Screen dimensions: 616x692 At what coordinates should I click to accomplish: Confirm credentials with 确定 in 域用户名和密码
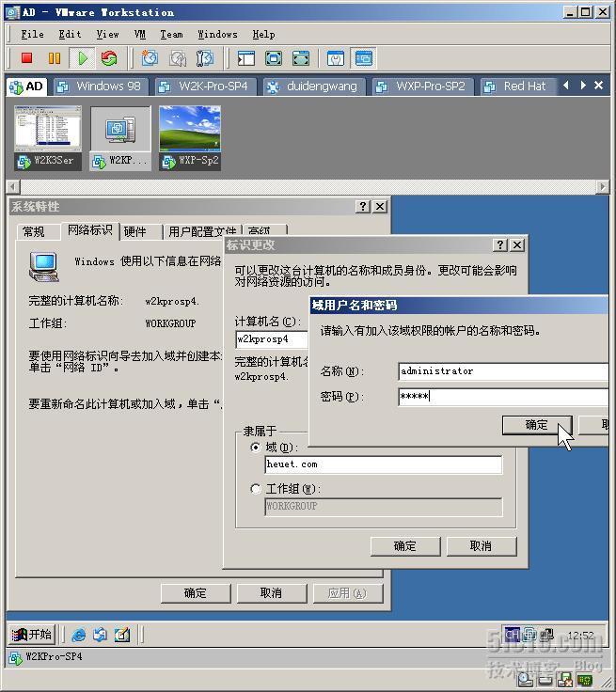click(x=536, y=425)
